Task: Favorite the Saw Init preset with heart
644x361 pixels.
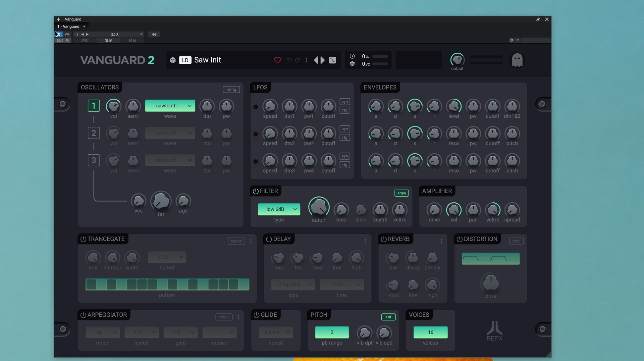Action: coord(277,60)
